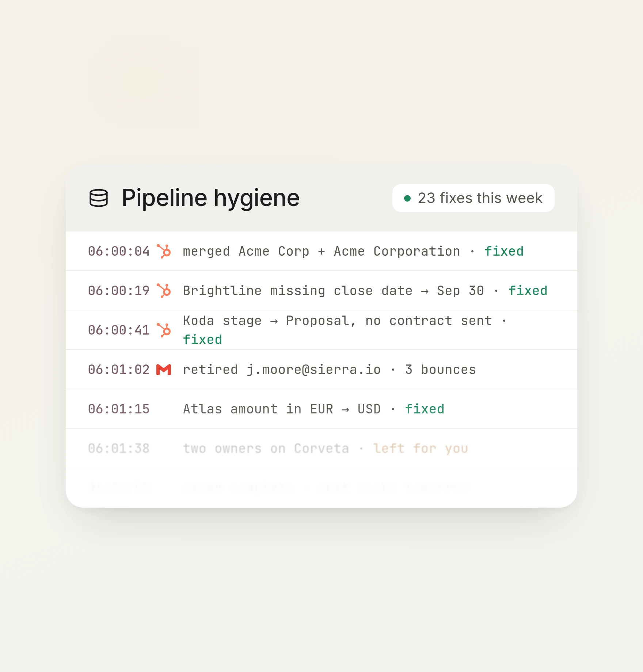
Task: Select the two owners on Corveta entry
Action: [x=321, y=448]
